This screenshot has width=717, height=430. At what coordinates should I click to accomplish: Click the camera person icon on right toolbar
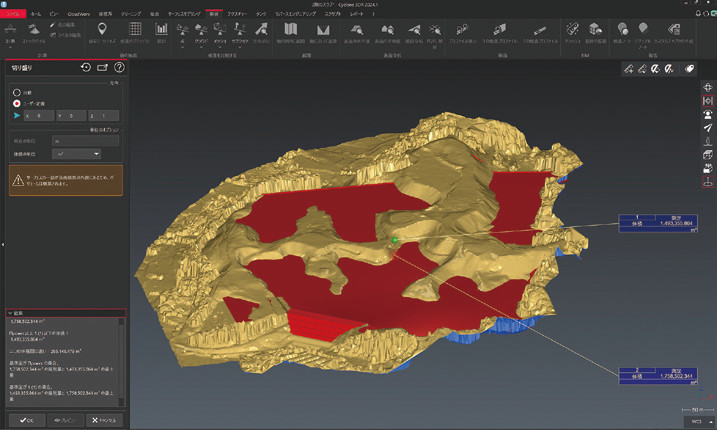click(x=708, y=114)
